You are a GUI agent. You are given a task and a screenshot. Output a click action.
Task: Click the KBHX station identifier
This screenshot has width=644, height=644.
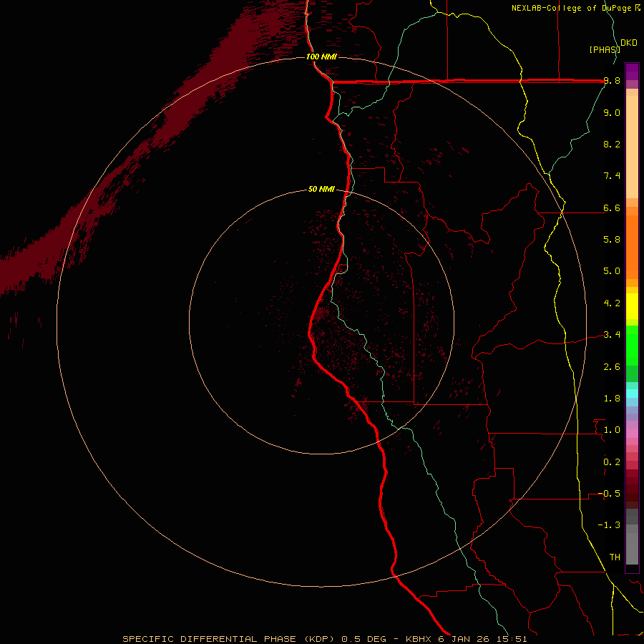click(x=419, y=639)
